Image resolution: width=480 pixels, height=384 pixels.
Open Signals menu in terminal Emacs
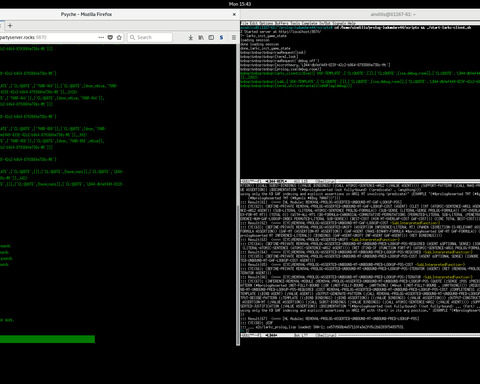(x=341, y=23)
